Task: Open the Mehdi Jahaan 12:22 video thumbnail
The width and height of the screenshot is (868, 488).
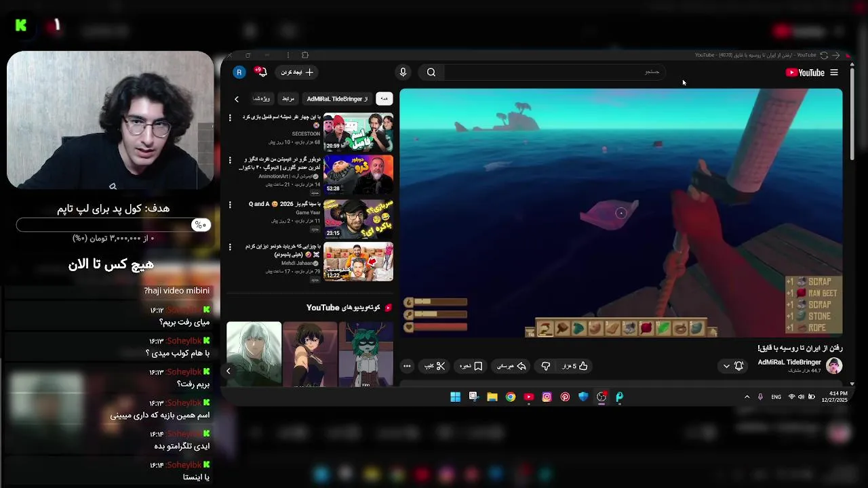Action: pos(358,262)
